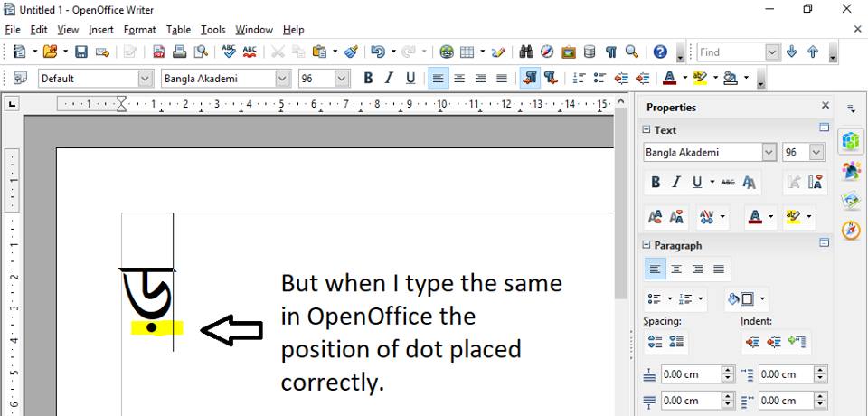This screenshot has width=868, height=416.
Task: Open the Navigator compass toolbar icon
Action: point(547,52)
